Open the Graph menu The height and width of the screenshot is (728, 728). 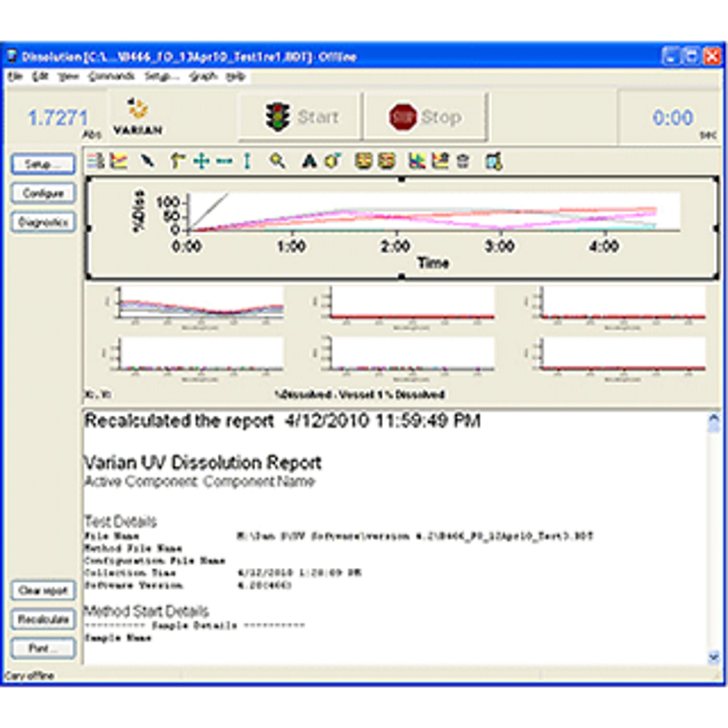click(203, 76)
